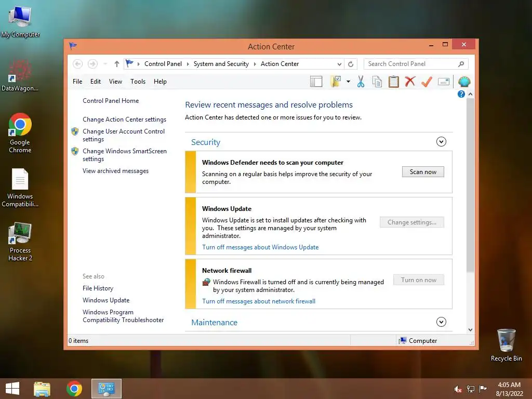Open the Help menu

click(x=160, y=82)
